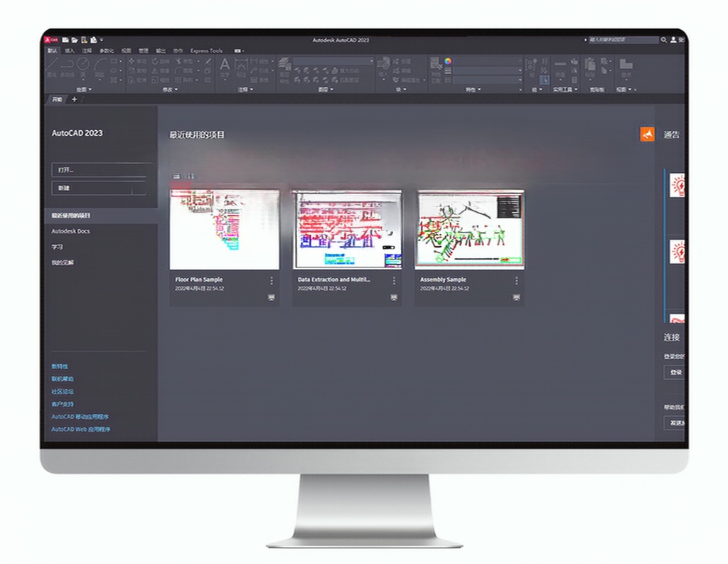Select the Arc (圆弧) tool
Image resolution: width=728 pixels, height=564 pixels.
100,67
